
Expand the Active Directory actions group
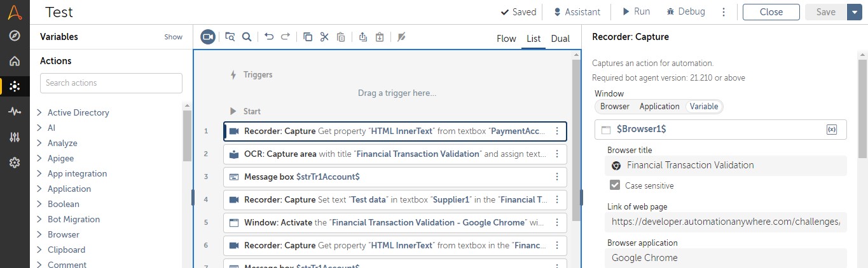(x=39, y=112)
